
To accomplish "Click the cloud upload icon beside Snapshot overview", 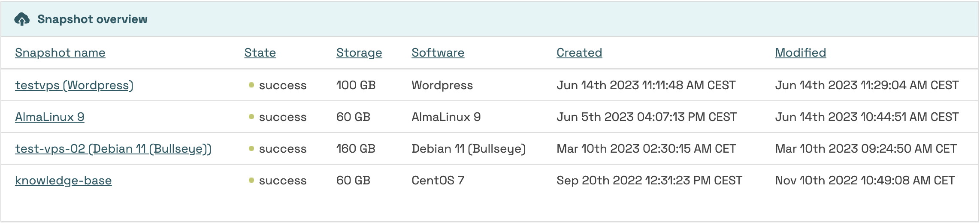I will 22,19.
